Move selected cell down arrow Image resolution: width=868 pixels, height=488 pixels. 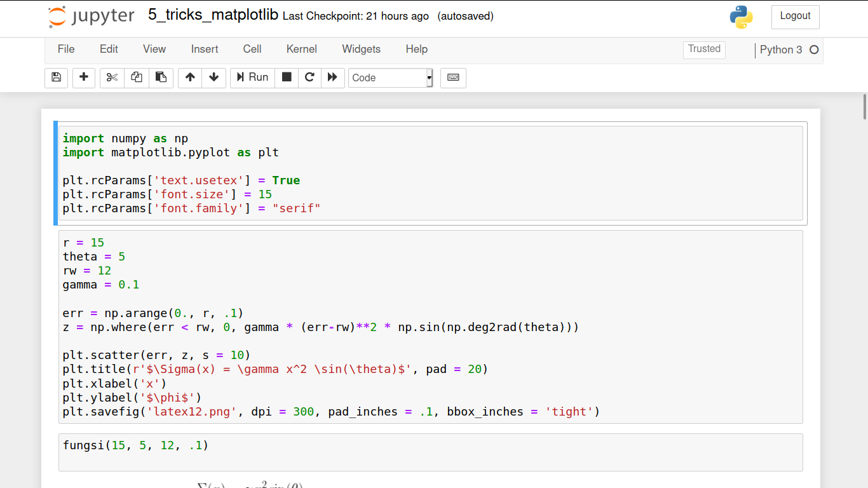pos(214,78)
